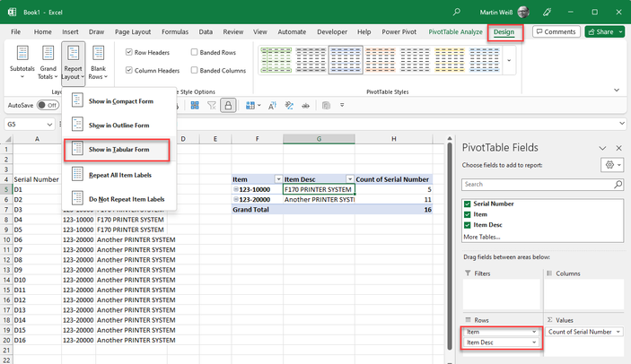
Task: Open the Item column filter dropdown
Action: coord(277,179)
